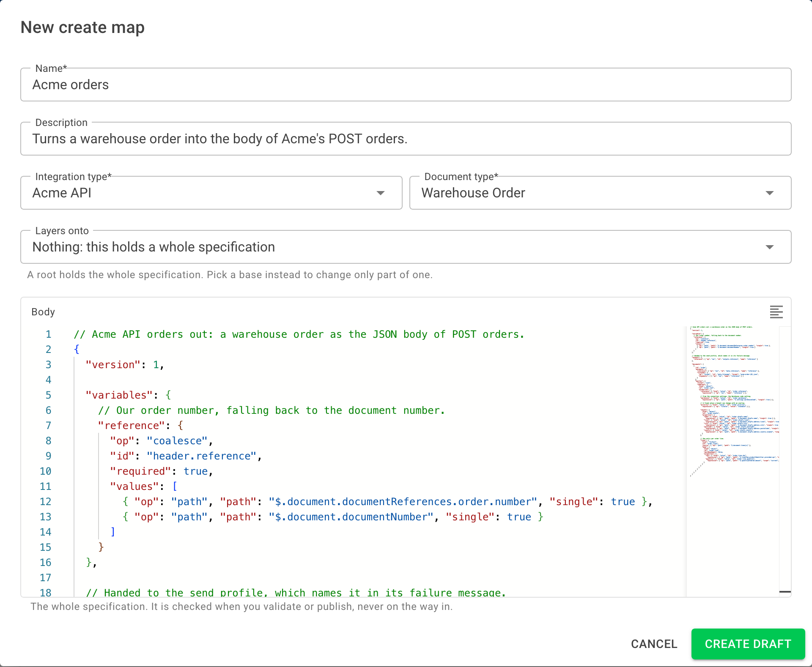Click the closing bracket on line 14
This screenshot has height=667, width=812.
(112, 532)
